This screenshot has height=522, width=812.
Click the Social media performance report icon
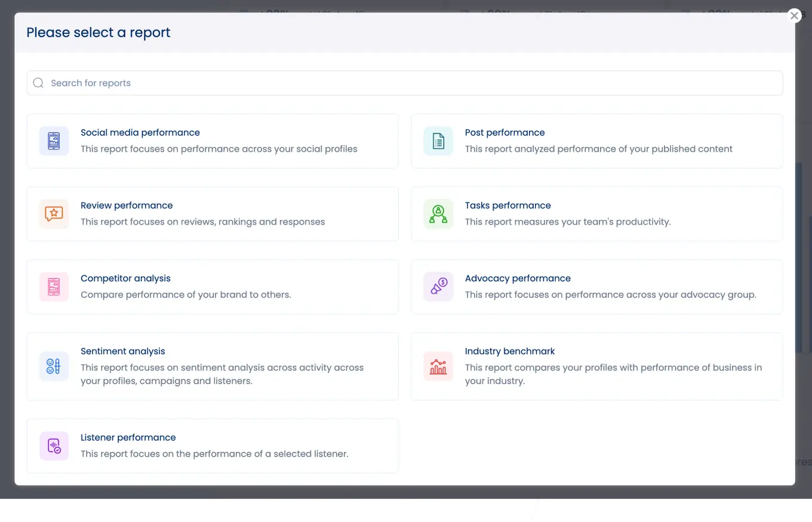click(54, 141)
